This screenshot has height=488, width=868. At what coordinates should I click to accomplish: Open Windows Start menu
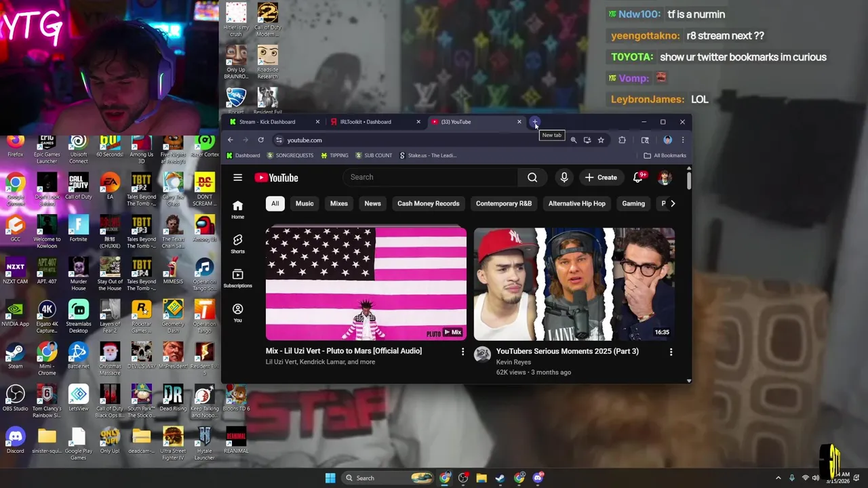tap(330, 478)
